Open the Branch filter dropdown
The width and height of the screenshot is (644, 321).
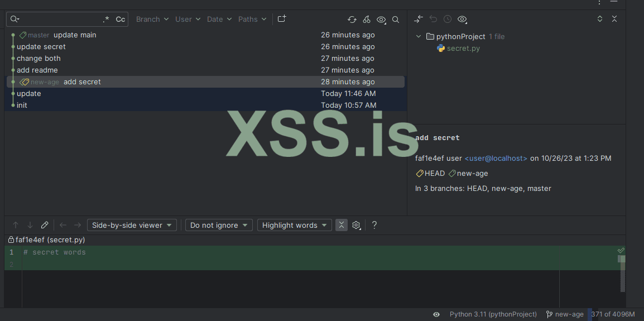(152, 20)
